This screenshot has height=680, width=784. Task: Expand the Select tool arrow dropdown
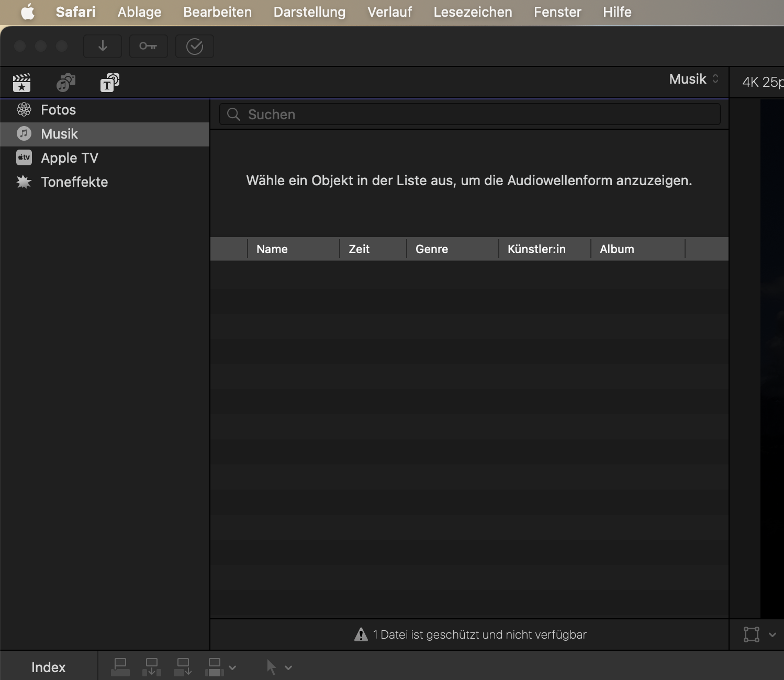(288, 667)
